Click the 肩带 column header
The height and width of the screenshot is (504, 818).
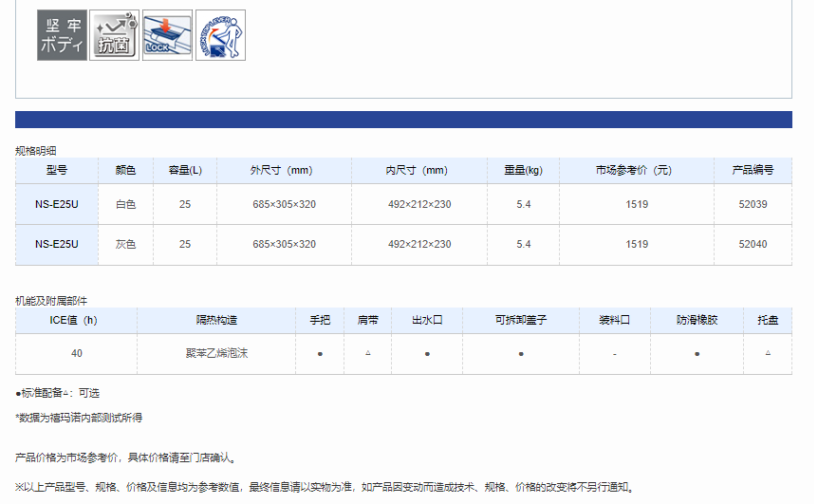point(368,321)
